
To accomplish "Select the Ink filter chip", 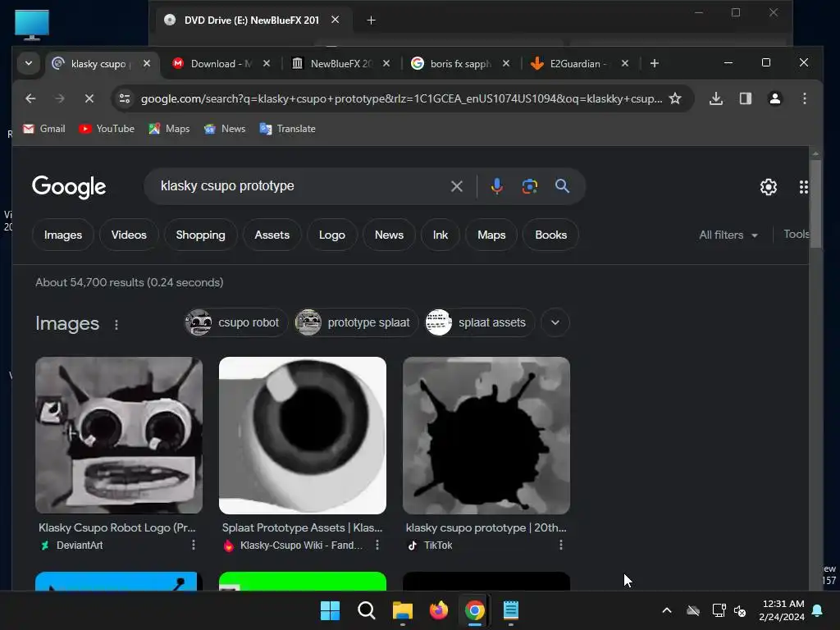I will [x=441, y=235].
